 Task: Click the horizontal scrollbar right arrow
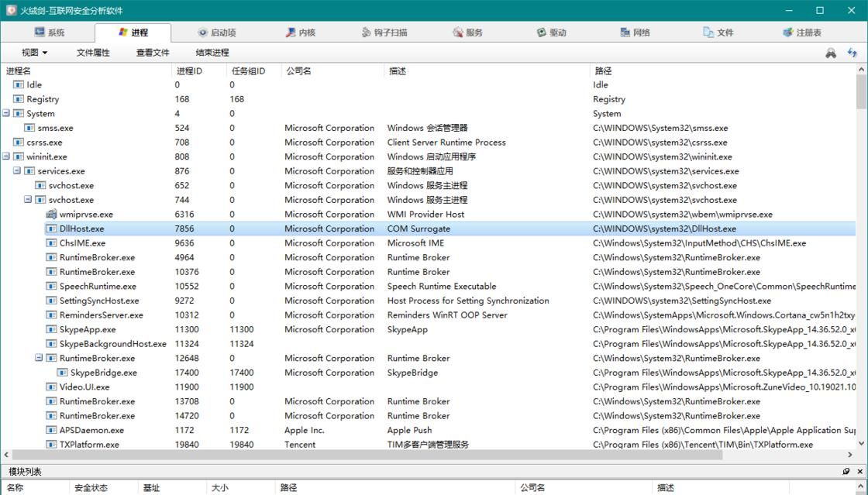point(850,455)
